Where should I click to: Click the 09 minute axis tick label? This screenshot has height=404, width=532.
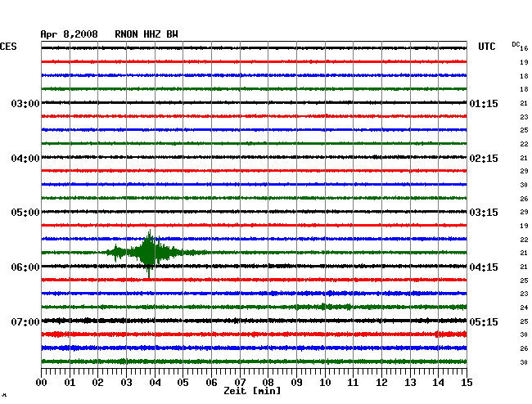(x=296, y=382)
